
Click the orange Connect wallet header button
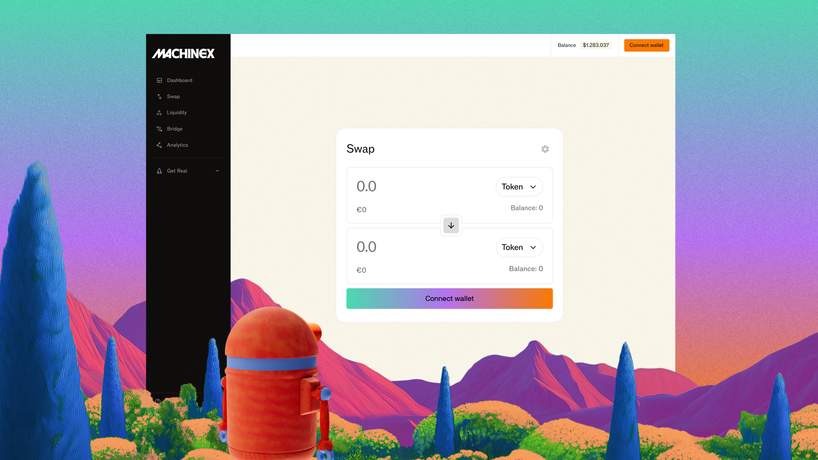[x=646, y=45]
